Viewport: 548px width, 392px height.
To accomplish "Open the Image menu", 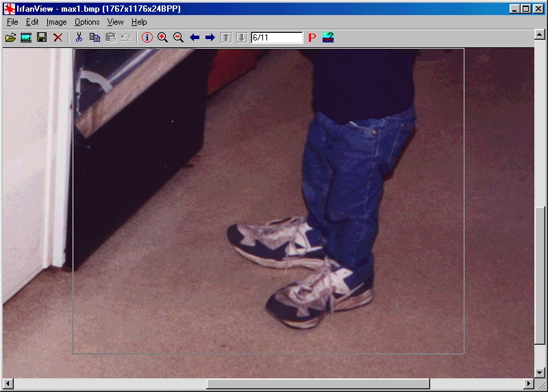I will (56, 22).
